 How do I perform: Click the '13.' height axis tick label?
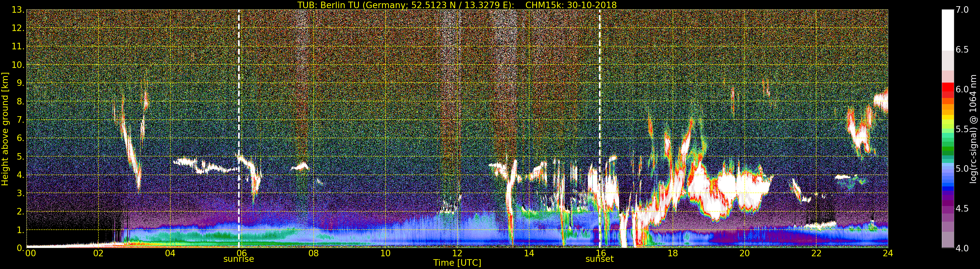point(18,10)
